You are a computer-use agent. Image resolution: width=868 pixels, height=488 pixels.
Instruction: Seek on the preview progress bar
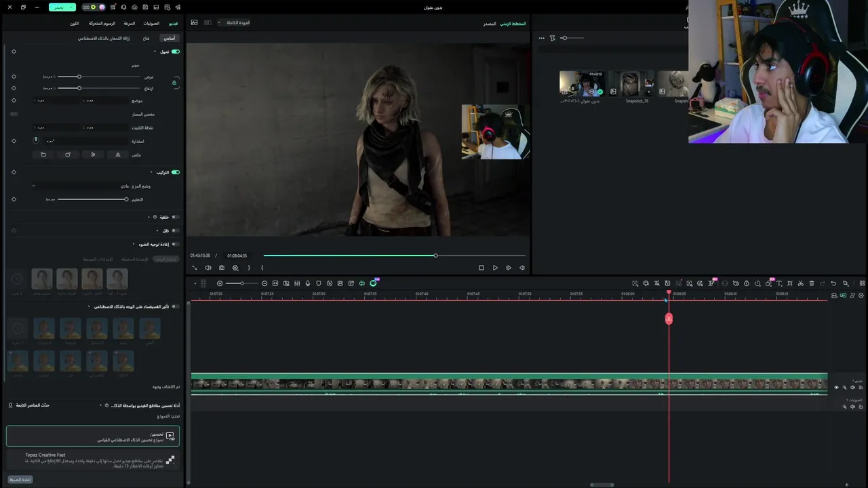coord(394,256)
